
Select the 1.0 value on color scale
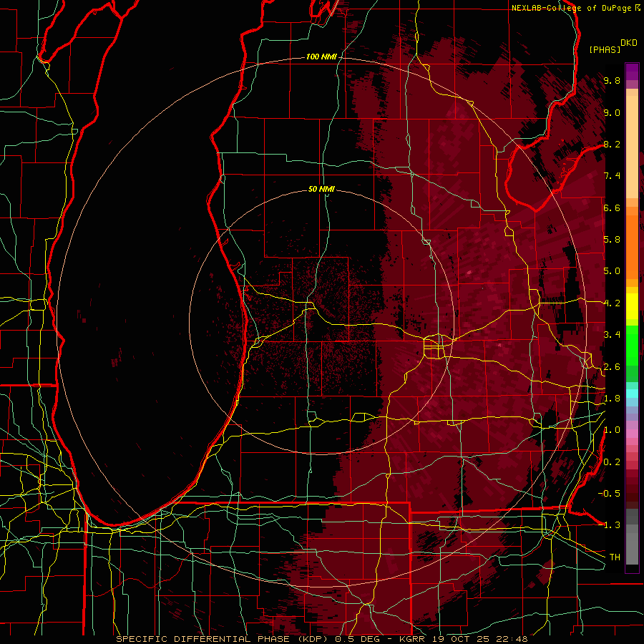coord(612,430)
